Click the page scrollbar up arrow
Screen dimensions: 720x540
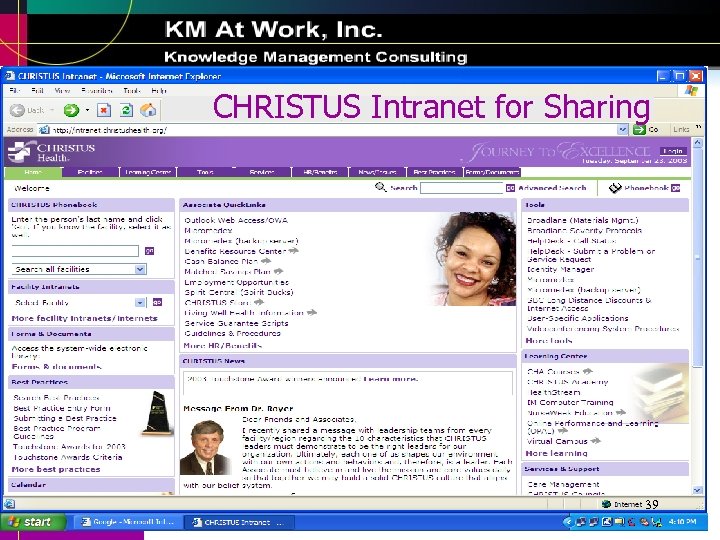click(x=697, y=143)
